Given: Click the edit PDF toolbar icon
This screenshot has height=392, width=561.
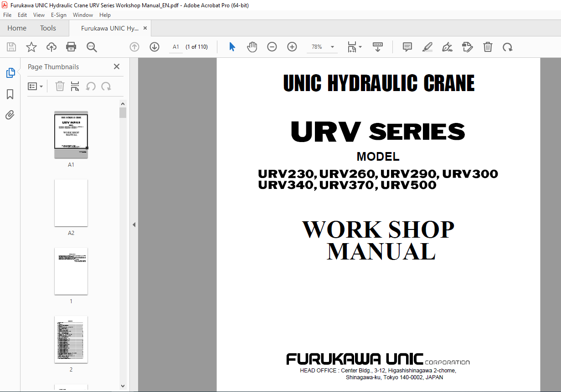Looking at the screenshot, I should (468, 47).
